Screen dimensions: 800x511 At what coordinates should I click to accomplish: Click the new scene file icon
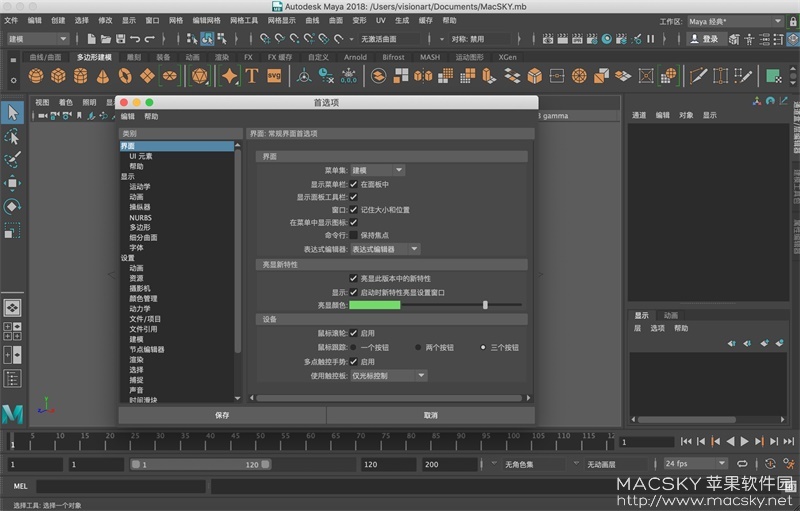pyautogui.click(x=91, y=39)
